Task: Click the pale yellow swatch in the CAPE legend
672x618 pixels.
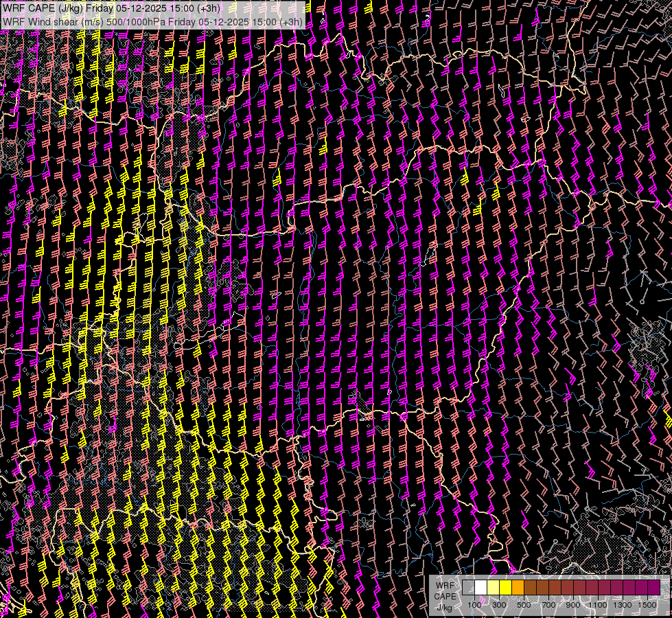Action: coord(494,587)
